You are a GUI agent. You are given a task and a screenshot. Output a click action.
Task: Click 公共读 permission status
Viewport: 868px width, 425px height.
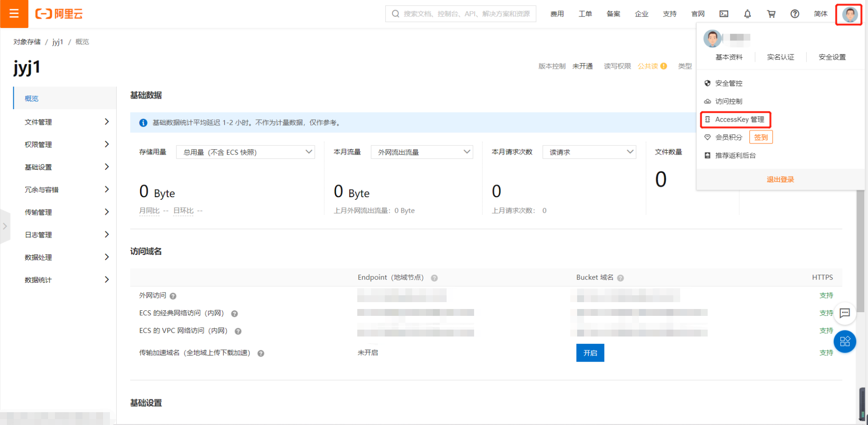[648, 66]
